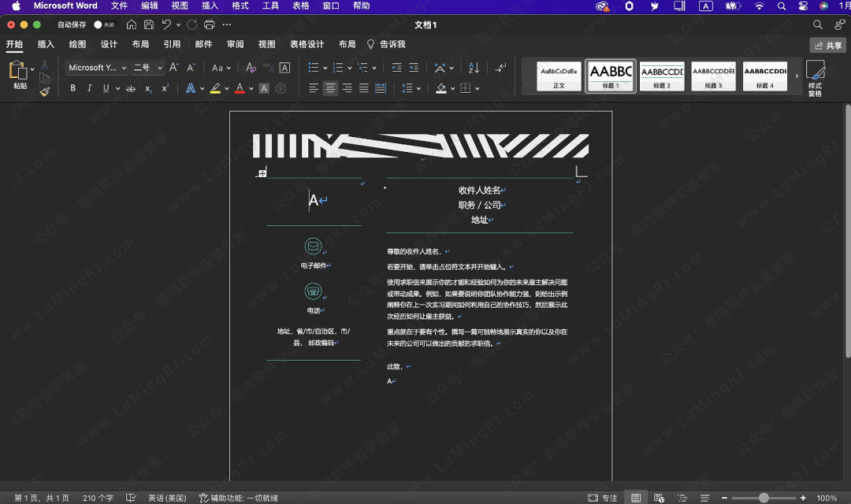This screenshot has height=504, width=851.
Task: Apply strikethrough to text
Action: [131, 88]
